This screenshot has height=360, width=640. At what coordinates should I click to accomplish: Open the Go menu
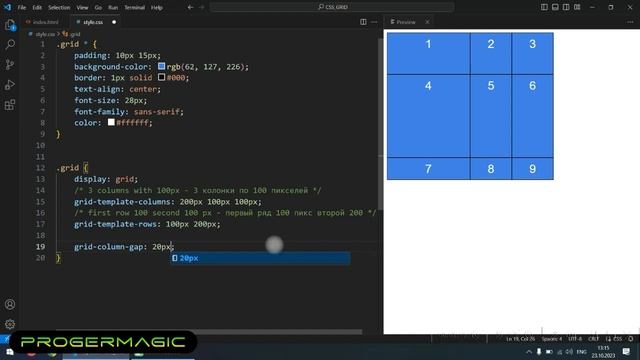click(98, 7)
